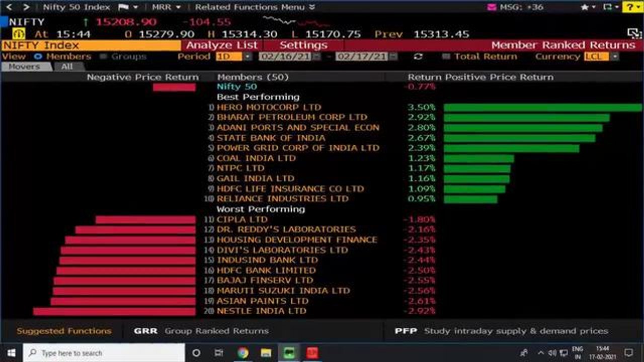Select the Members view radio button
This screenshot has height=362, width=644.
click(x=37, y=56)
